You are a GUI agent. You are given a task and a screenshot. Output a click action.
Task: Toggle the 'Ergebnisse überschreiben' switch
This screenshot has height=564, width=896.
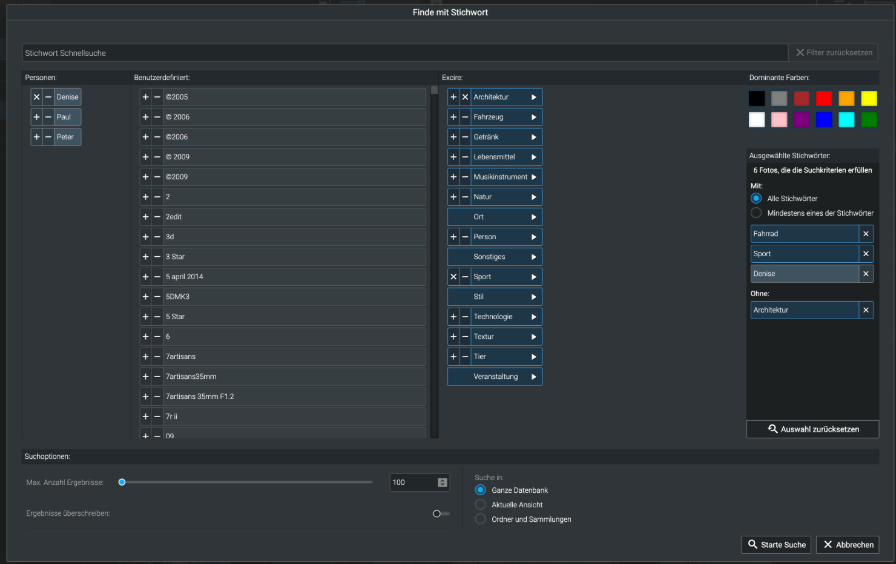440,513
